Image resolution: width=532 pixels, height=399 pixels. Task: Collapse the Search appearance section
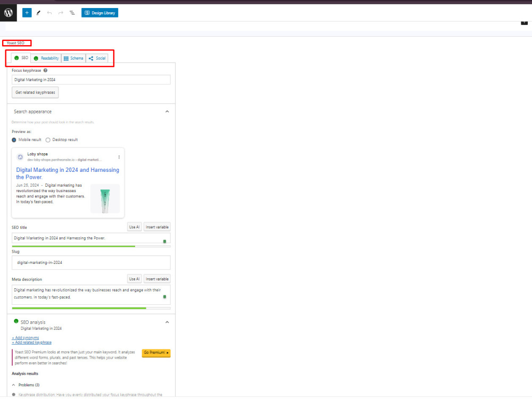coord(167,112)
